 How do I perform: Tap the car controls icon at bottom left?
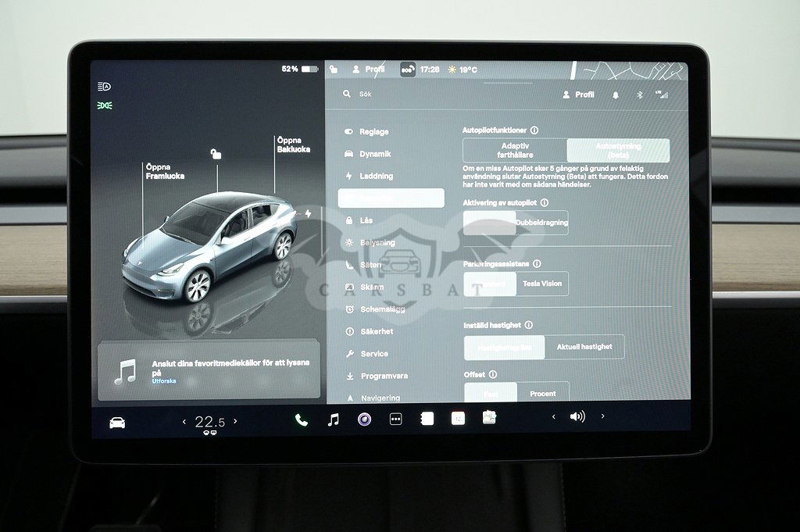(x=117, y=423)
